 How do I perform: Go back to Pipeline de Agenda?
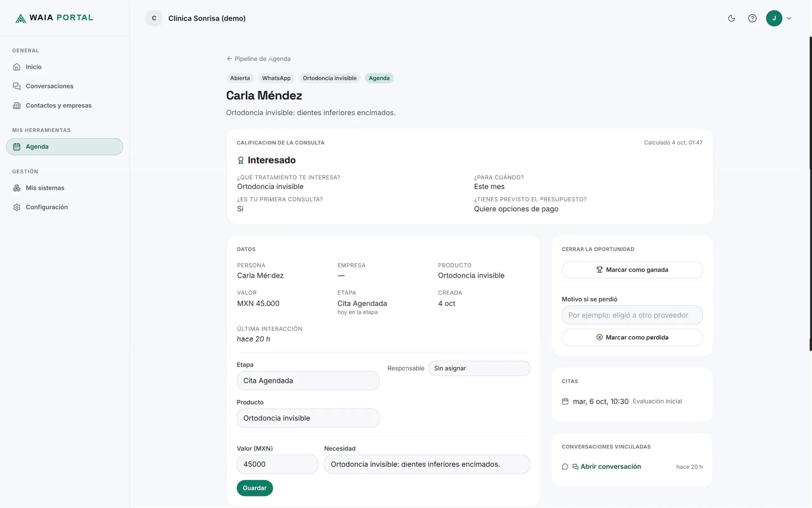click(x=258, y=59)
